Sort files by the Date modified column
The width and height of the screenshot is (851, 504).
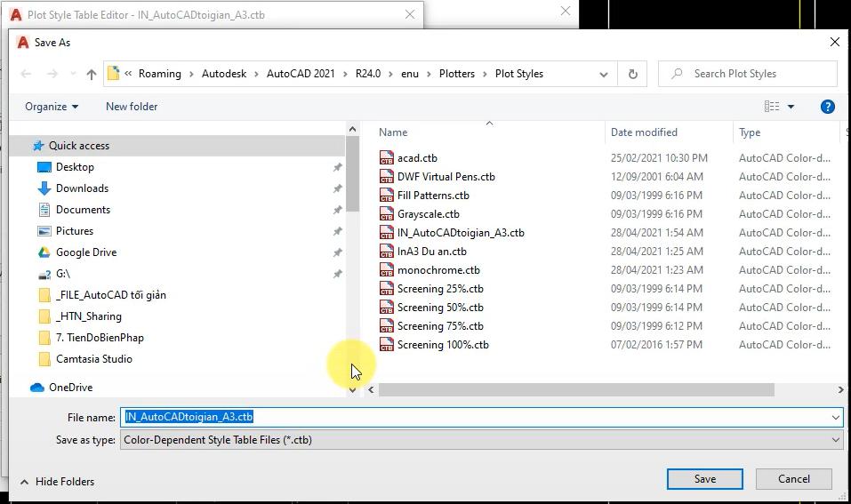[x=644, y=132]
